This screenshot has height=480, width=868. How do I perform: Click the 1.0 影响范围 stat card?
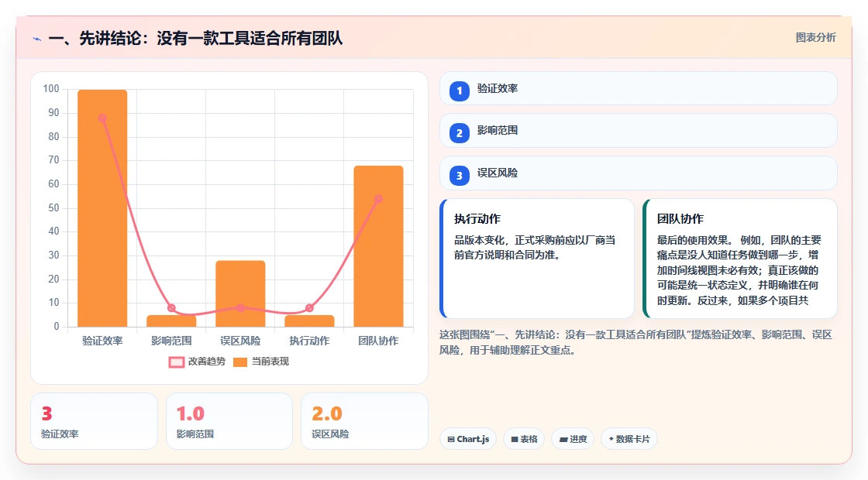[x=229, y=421]
